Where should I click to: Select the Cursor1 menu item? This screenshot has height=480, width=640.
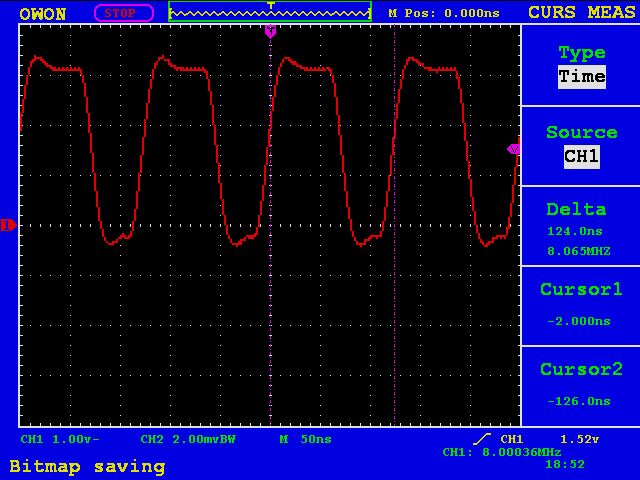point(581,306)
